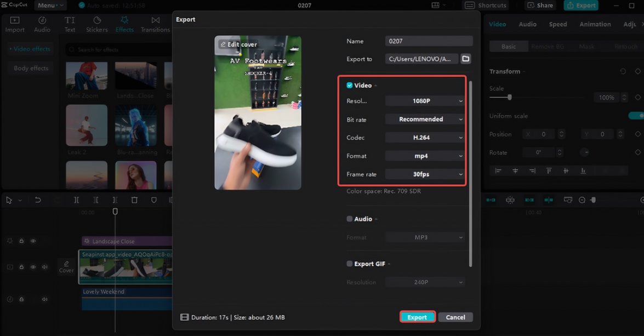Lock the main video track
The width and height of the screenshot is (644, 336).
coord(21,267)
